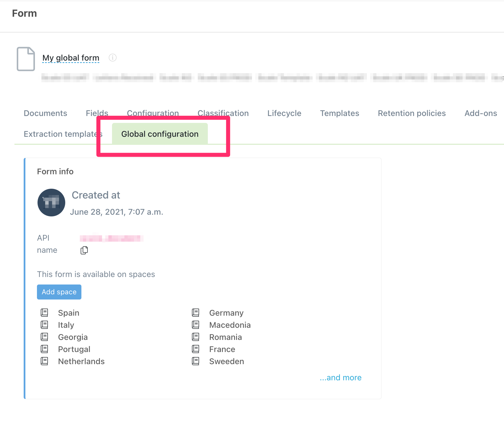Switch to the Lifecycle tab
This screenshot has height=423, width=504.
[284, 113]
